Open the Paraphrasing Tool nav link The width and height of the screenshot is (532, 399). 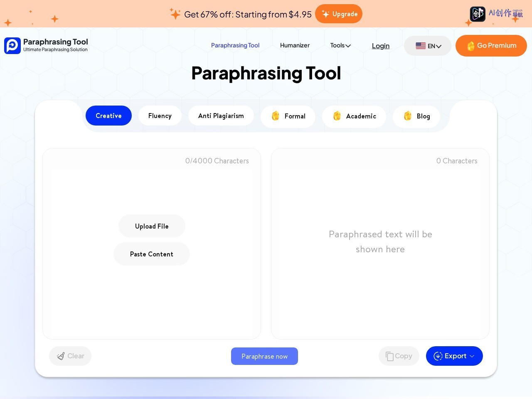tap(235, 45)
